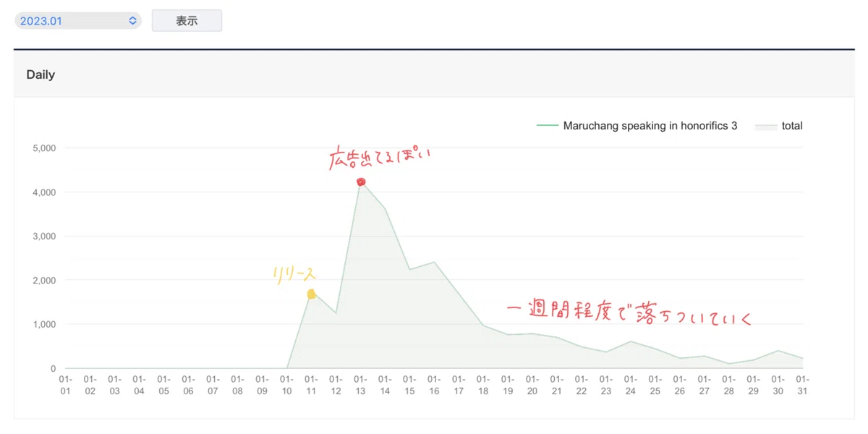Click the 5,000 y-axis label

(43, 148)
